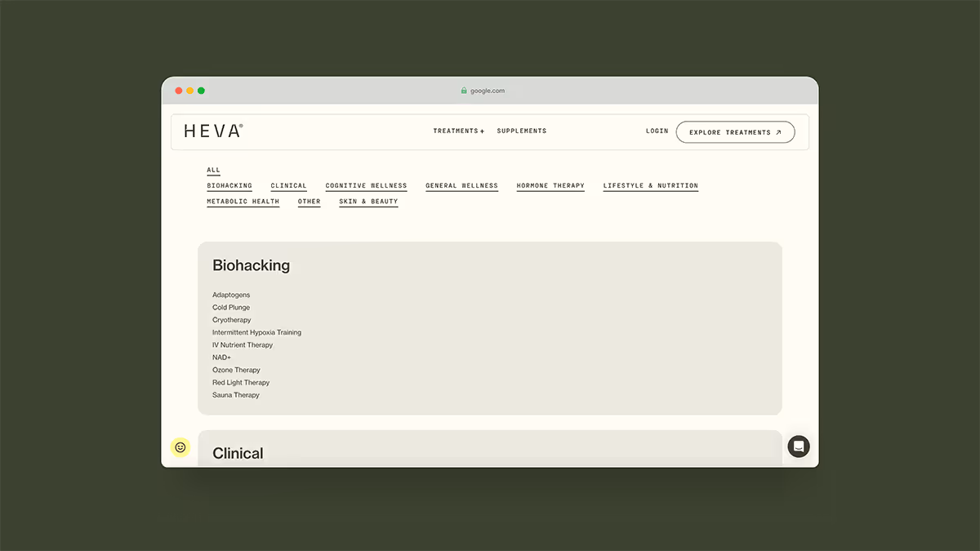Open the yellow smiley feedback icon
980x551 pixels.
click(x=180, y=447)
